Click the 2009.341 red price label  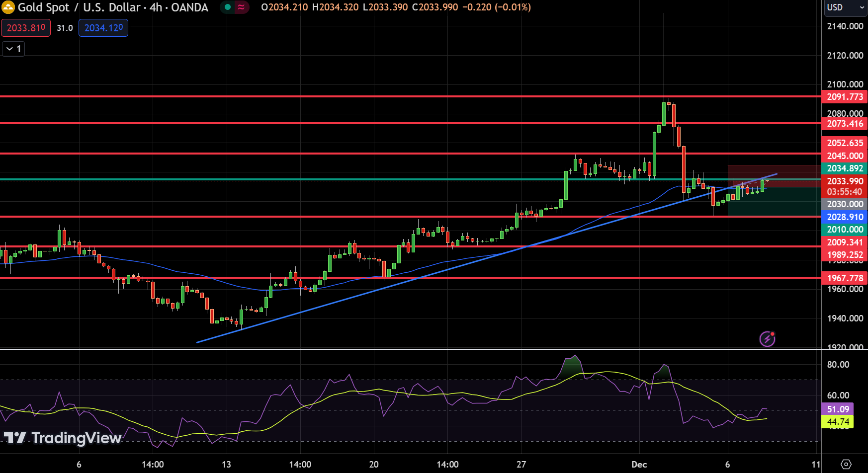click(845, 242)
